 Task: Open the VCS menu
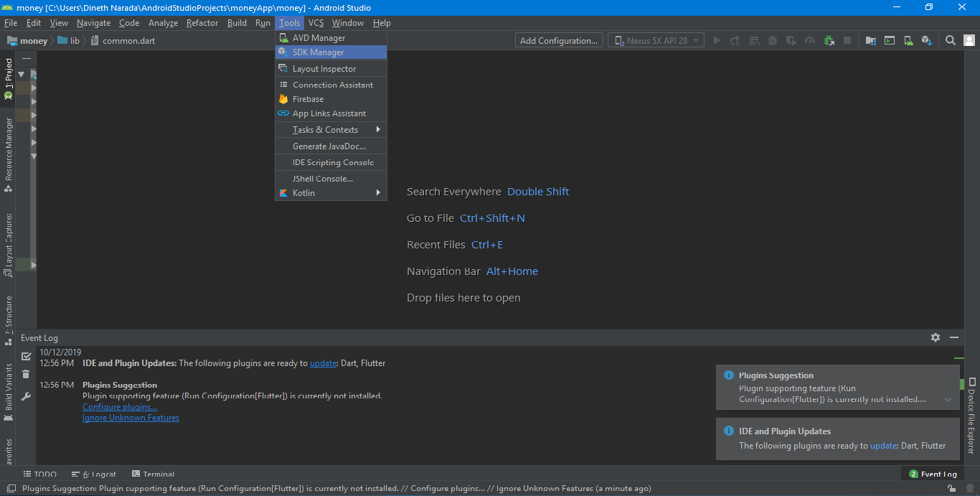click(x=316, y=23)
